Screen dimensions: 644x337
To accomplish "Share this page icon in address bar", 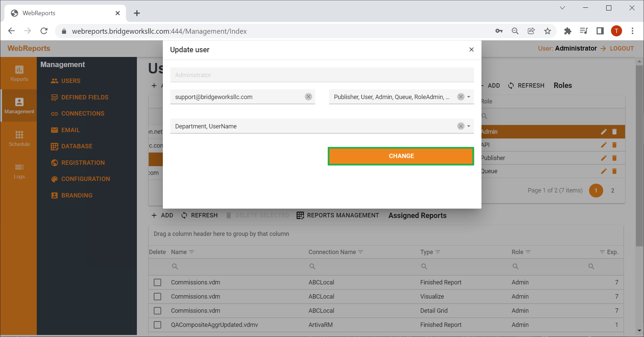I will click(x=531, y=31).
